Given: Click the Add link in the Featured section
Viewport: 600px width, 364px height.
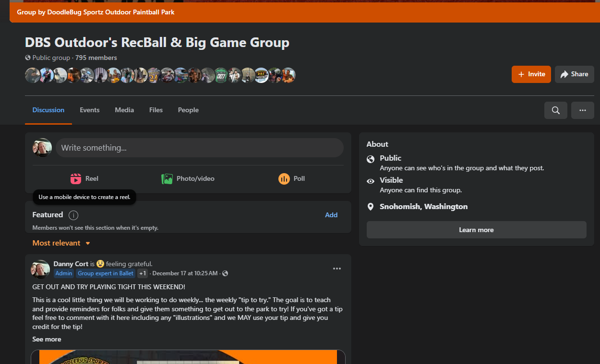Looking at the screenshot, I should tap(331, 215).
